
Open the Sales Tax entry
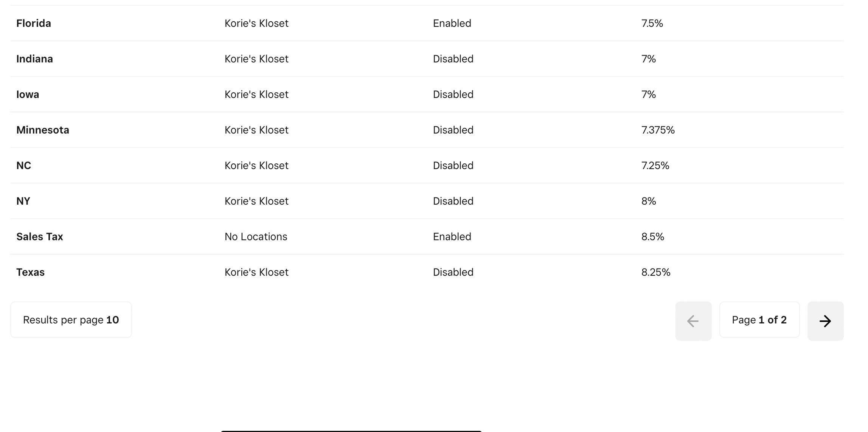click(427, 236)
